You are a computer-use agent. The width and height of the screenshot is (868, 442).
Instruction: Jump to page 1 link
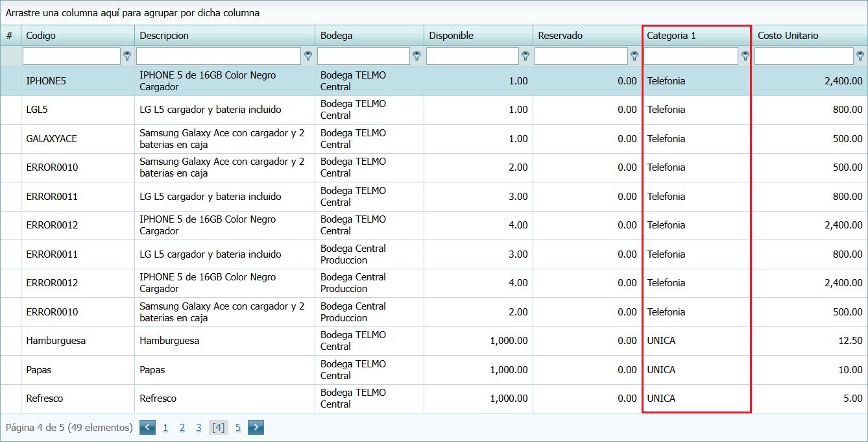[x=165, y=428]
